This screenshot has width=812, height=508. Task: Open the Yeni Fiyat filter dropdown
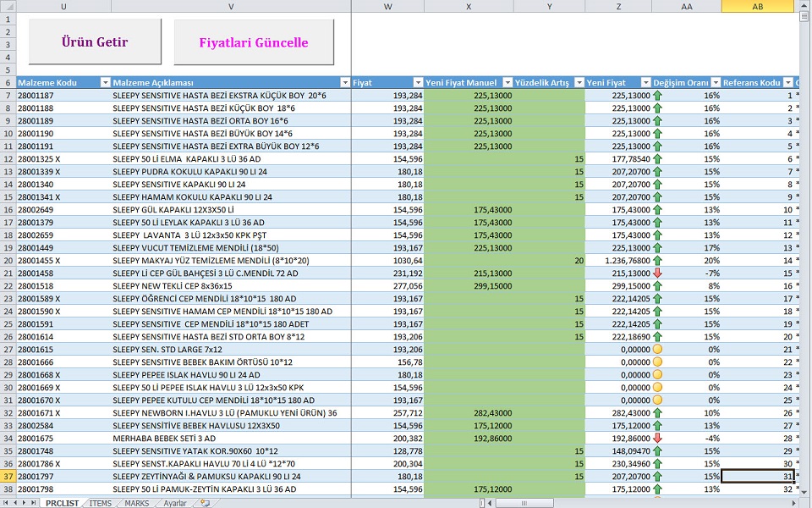[645, 82]
